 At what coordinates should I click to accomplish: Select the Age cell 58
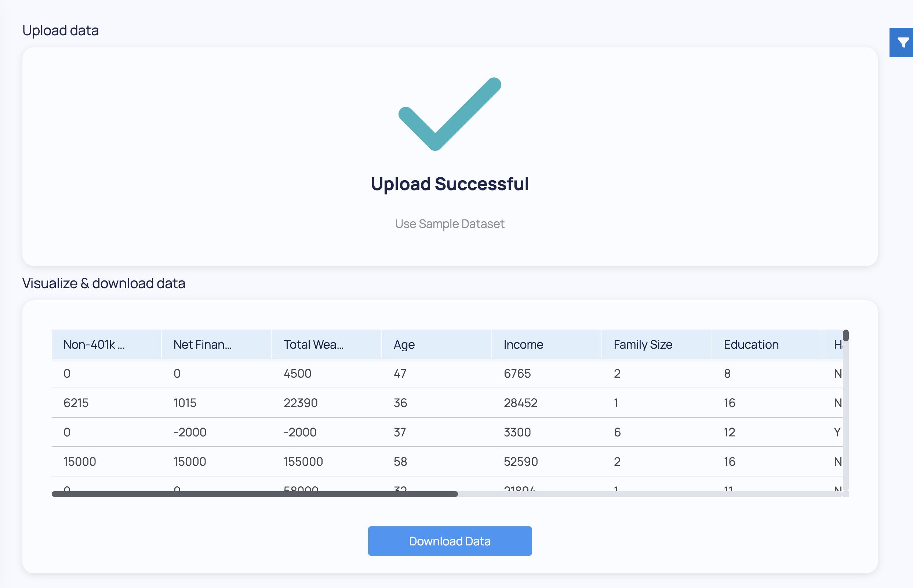[437, 462]
